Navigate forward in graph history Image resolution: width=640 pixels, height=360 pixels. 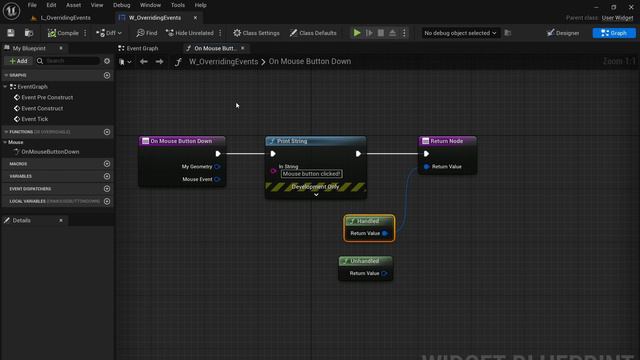(x=160, y=62)
